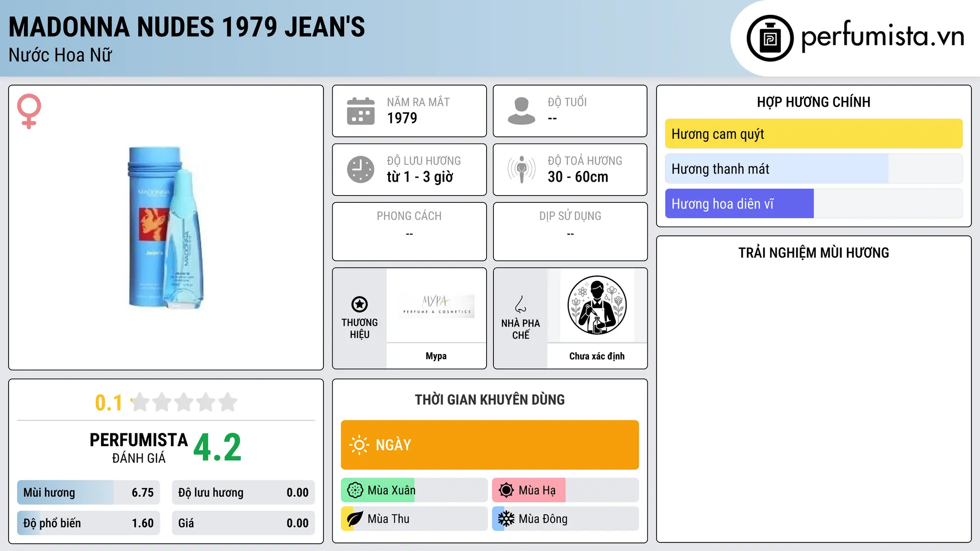Click the sillage value 30 - 60cm
This screenshot has height=551, width=980.
578,177
